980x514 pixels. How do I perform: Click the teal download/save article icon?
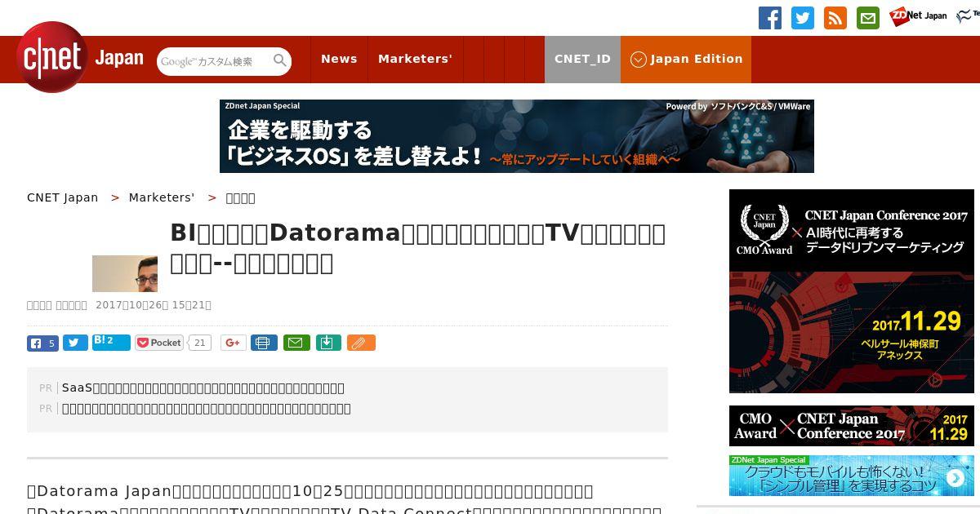pos(328,343)
